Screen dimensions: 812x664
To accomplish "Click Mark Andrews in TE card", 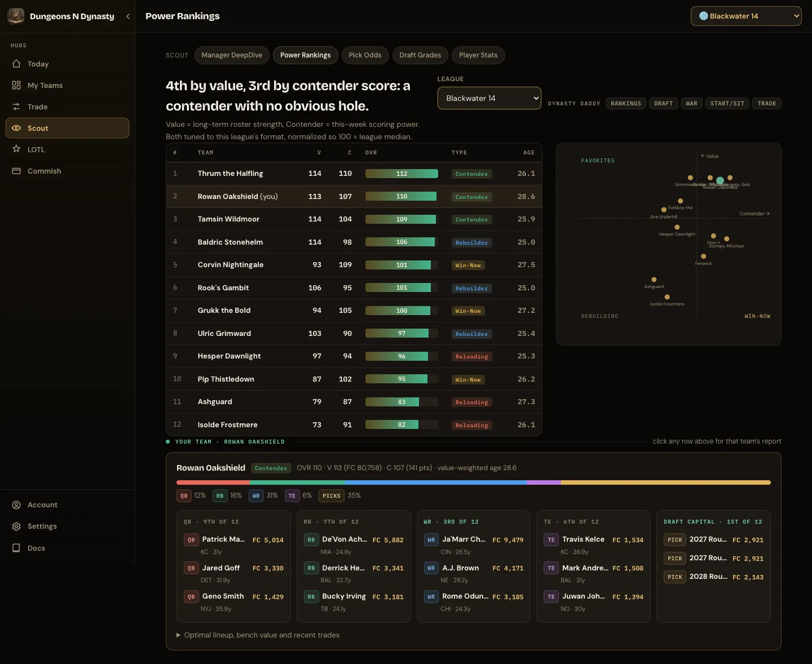I will coord(585,568).
